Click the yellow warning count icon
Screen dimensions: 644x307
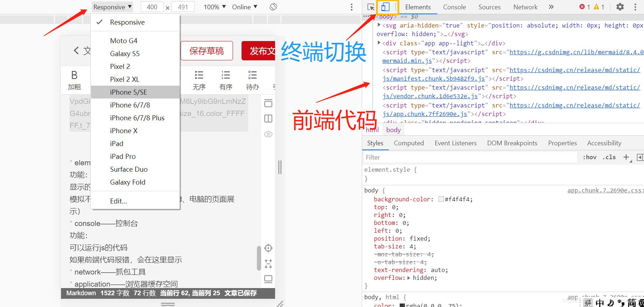596,7
